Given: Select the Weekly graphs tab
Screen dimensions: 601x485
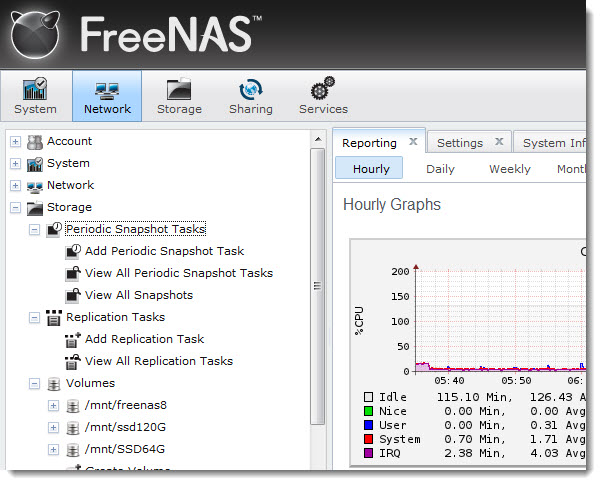Looking at the screenshot, I should tap(509, 169).
